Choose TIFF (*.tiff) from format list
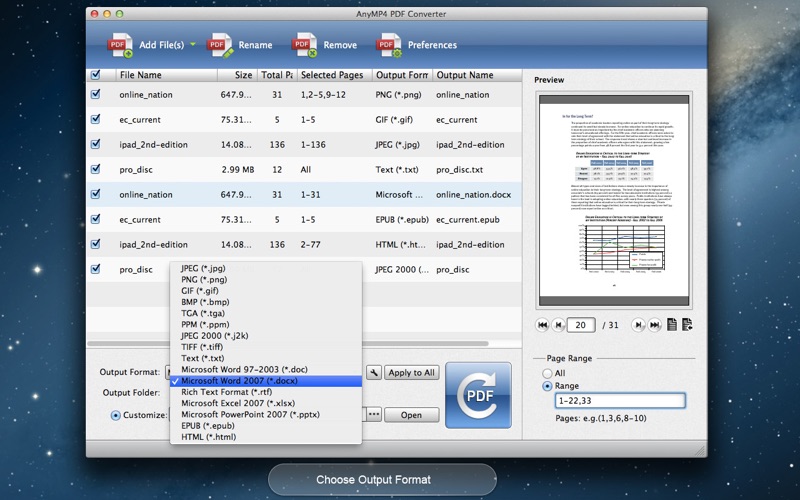The width and height of the screenshot is (800, 500). (266, 347)
